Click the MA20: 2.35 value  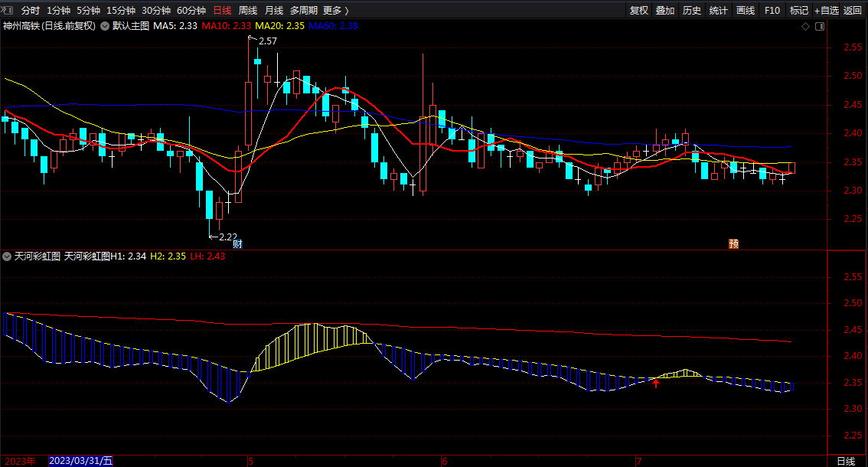pyautogui.click(x=279, y=26)
